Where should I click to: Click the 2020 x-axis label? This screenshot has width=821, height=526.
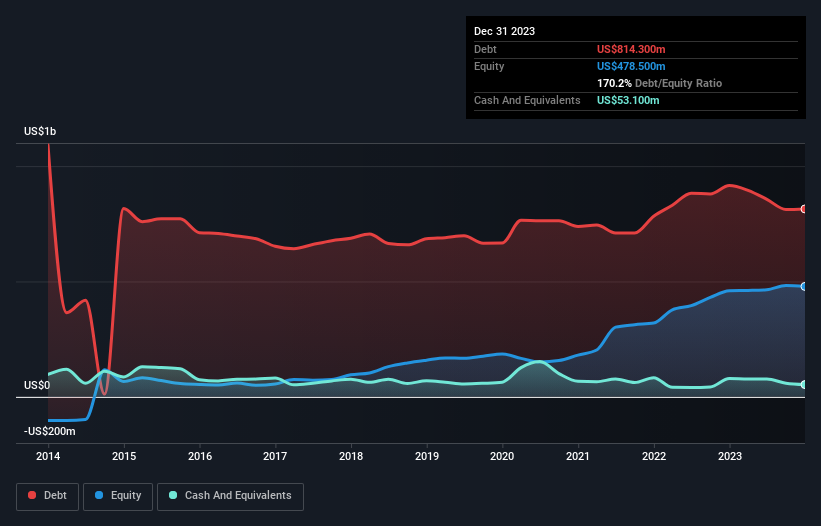pyautogui.click(x=502, y=456)
